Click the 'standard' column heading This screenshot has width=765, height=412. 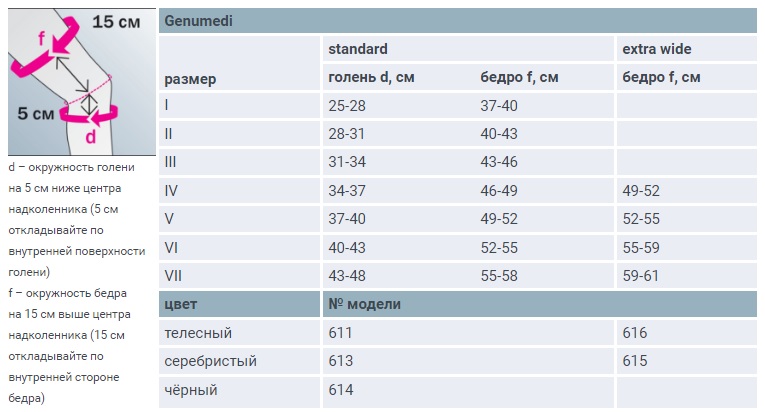(358, 49)
